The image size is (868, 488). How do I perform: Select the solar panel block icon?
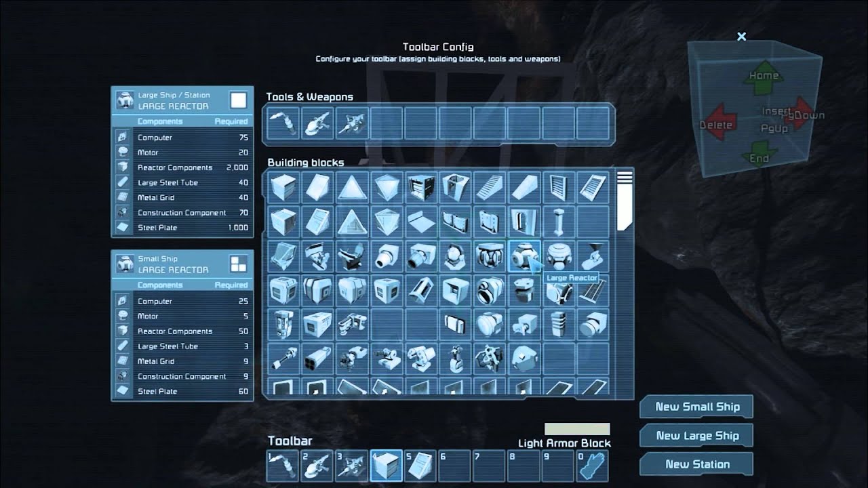point(593,290)
